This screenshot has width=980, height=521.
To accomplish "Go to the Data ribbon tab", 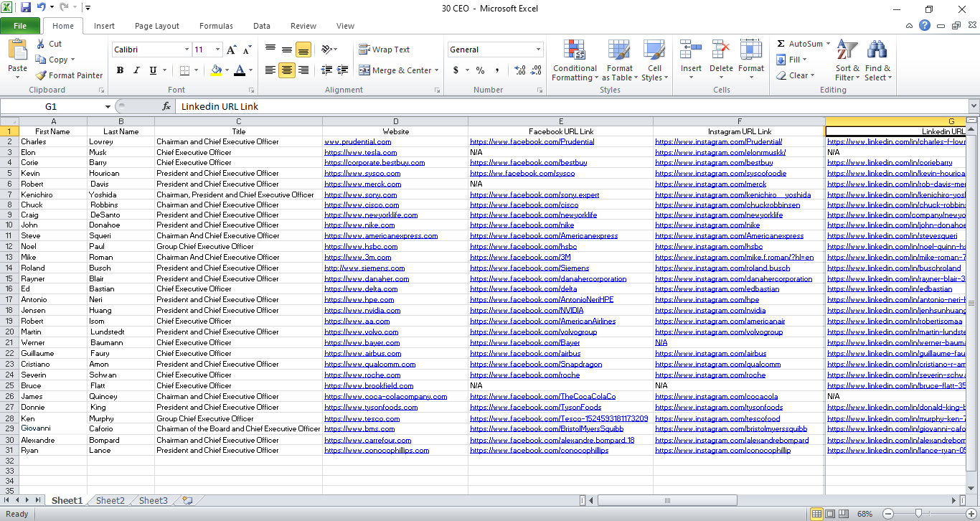I will 262,26.
